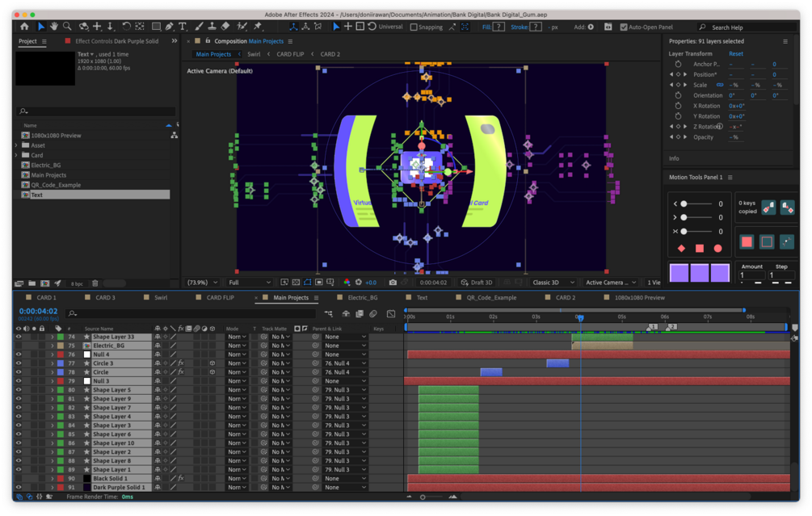Viewport: 812px width, 516px height.
Task: Click the timeline shy layers icon
Action: tap(346, 313)
